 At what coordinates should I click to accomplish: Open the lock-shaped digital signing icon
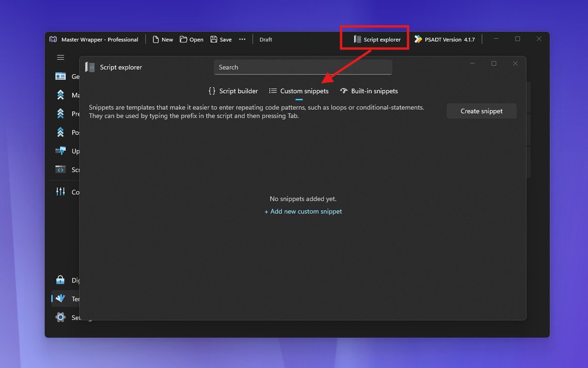(x=60, y=280)
